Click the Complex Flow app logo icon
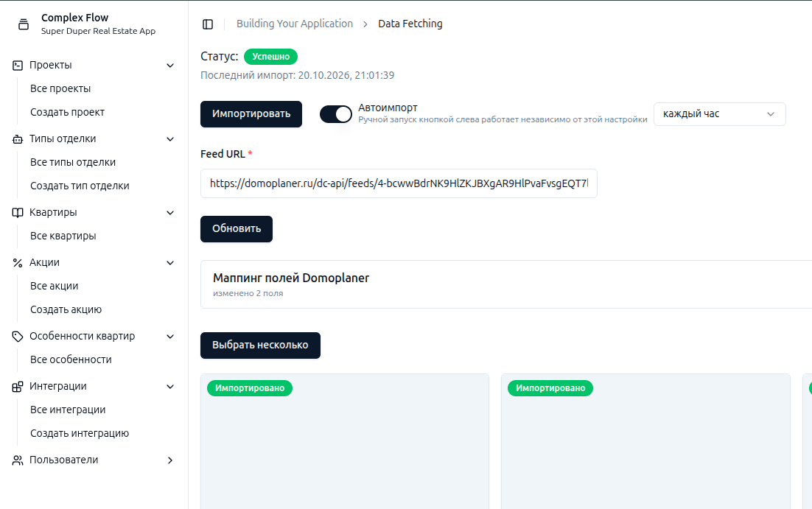The width and height of the screenshot is (812, 509). 24,24
